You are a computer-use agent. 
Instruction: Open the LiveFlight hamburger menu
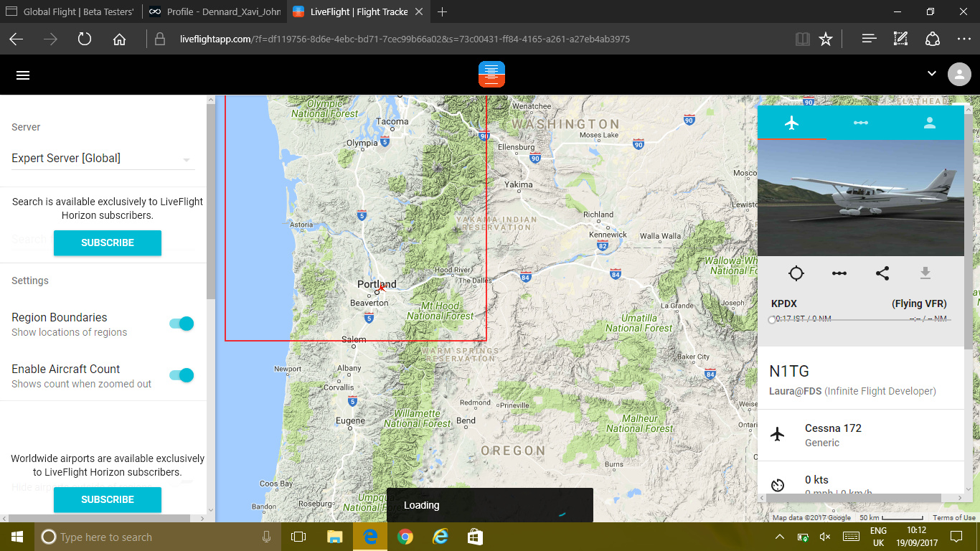click(x=23, y=75)
